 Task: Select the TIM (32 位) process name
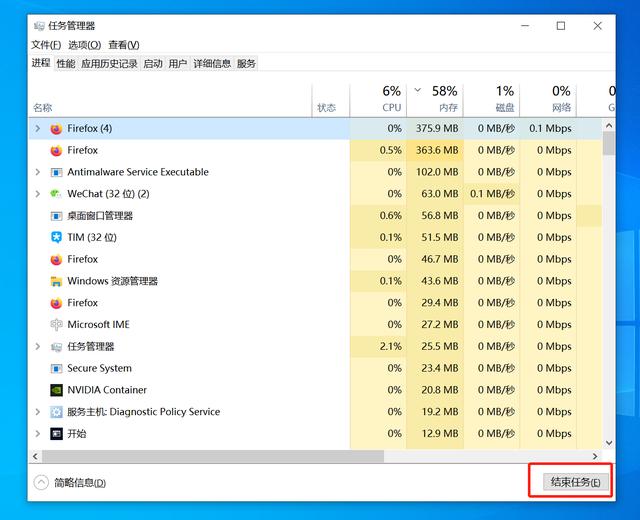92,237
